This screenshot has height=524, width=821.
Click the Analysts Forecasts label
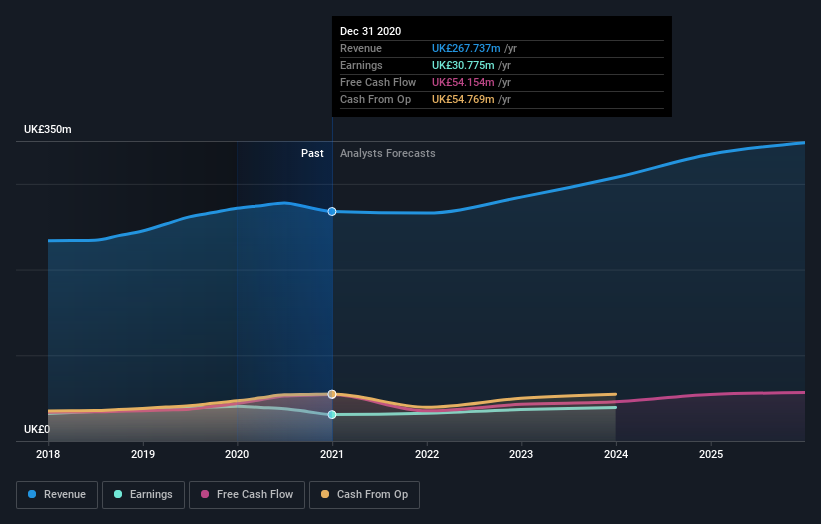tap(387, 153)
